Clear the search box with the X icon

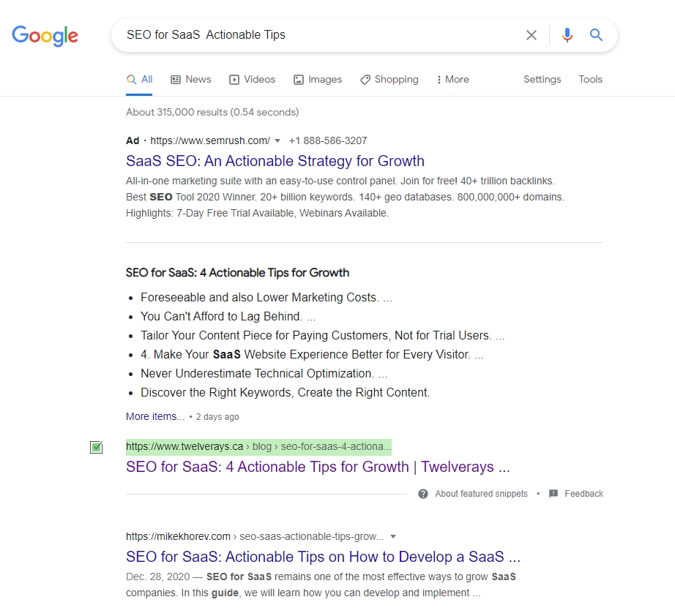[532, 34]
